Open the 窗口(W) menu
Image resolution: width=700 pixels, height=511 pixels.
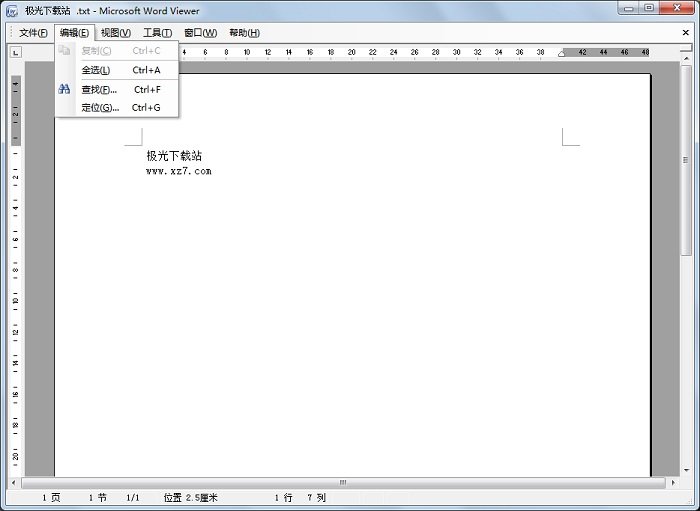pos(200,33)
